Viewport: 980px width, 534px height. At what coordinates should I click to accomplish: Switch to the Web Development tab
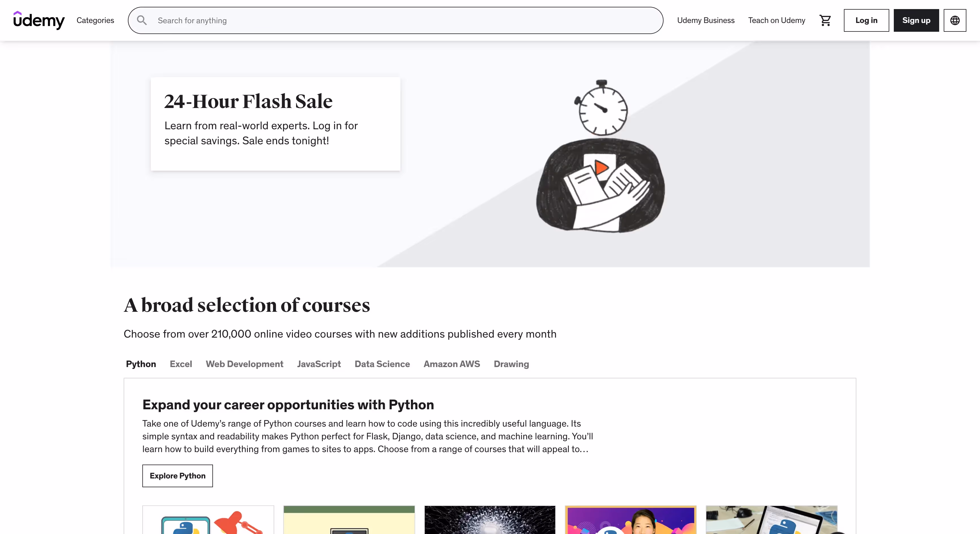244,364
